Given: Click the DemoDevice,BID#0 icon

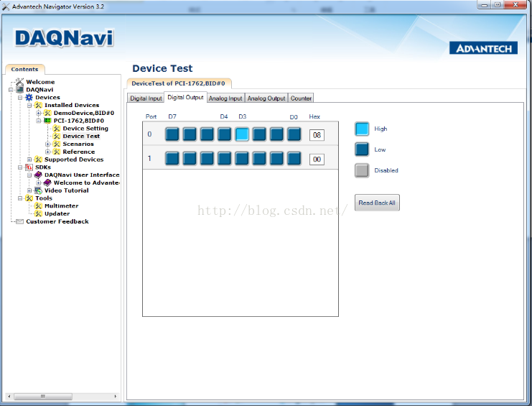Looking at the screenshot, I should [47, 113].
